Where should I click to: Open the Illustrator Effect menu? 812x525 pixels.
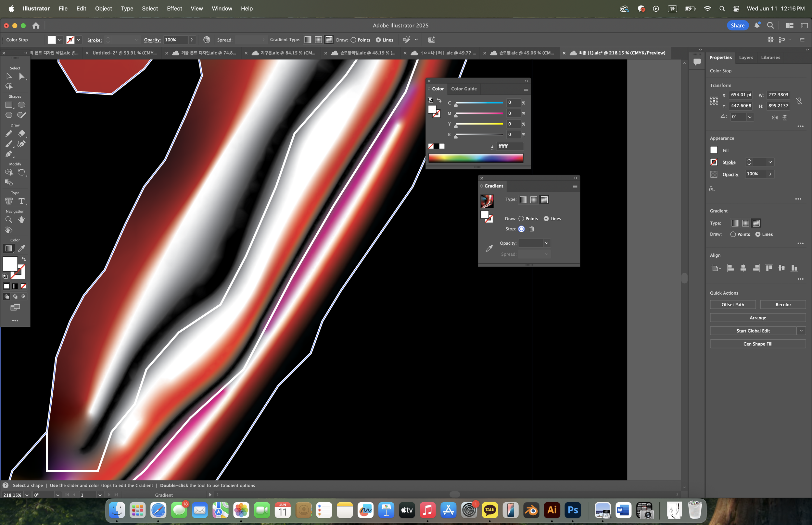[x=174, y=8]
